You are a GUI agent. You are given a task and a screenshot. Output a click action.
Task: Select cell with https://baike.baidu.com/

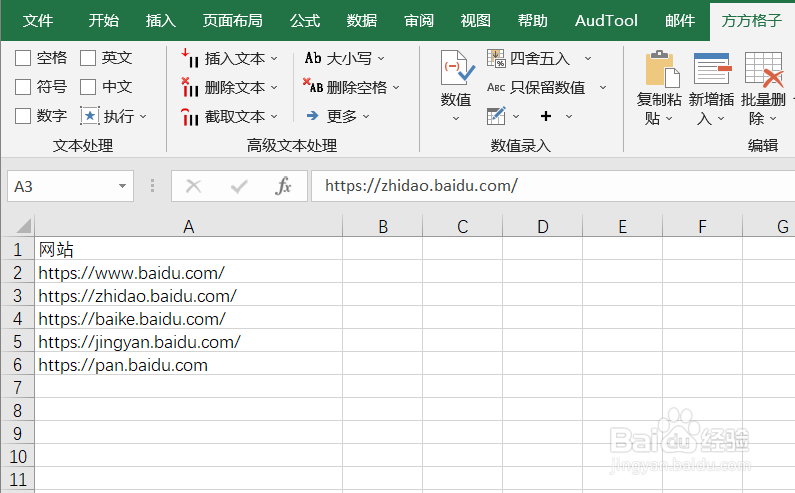[189, 319]
